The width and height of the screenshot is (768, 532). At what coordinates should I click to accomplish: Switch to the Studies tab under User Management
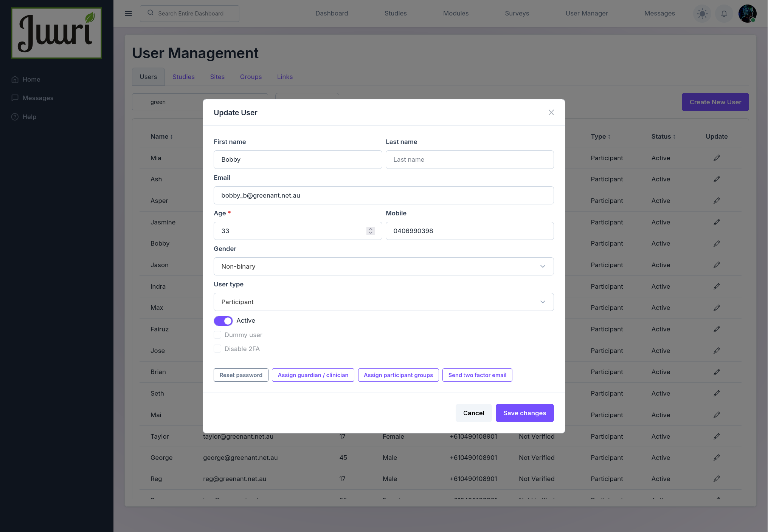click(x=183, y=77)
